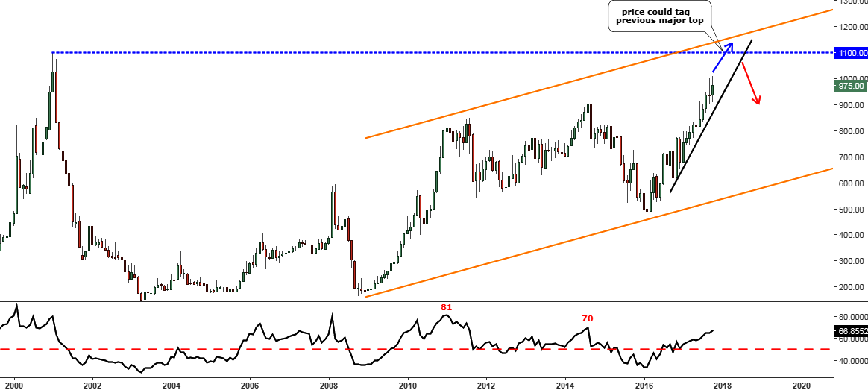Viewport: 868px width, 390px height.
Task: Click the 500.00 level on price axis
Action: [x=851, y=210]
